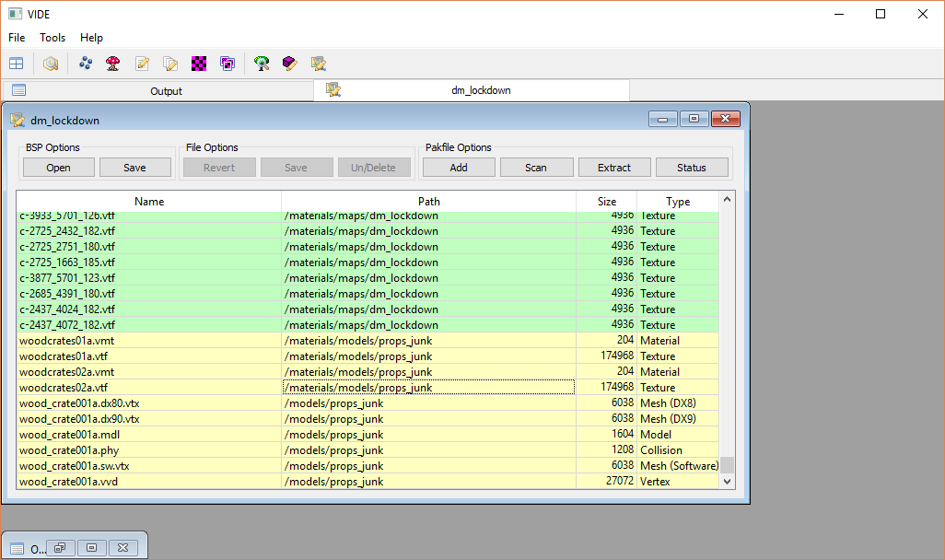Select file wood_crate001a.phy

click(367, 450)
